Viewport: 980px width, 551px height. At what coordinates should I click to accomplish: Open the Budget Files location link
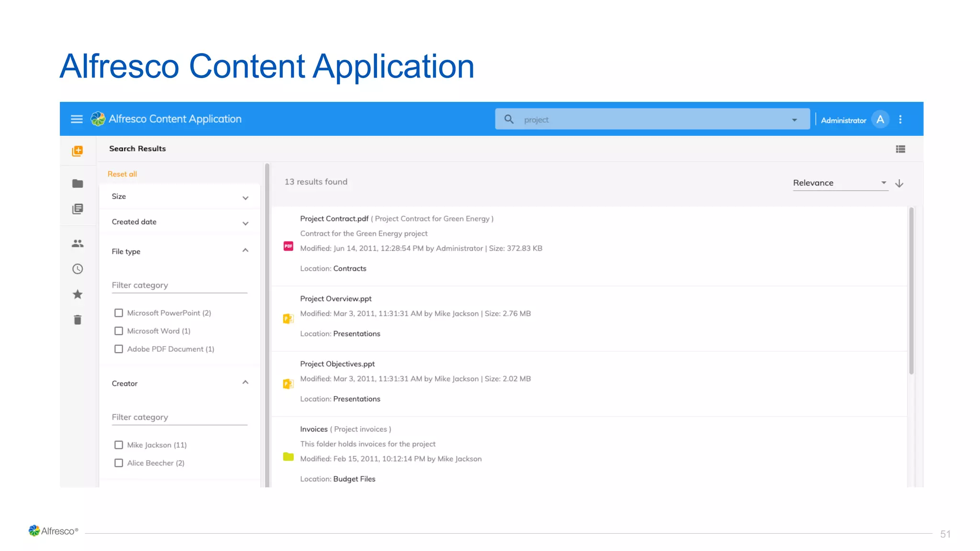pyautogui.click(x=354, y=479)
